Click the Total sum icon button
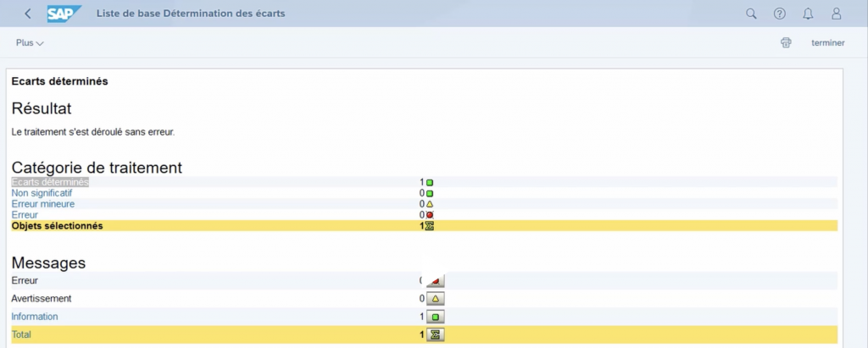Image resolution: width=868 pixels, height=348 pixels. point(435,334)
